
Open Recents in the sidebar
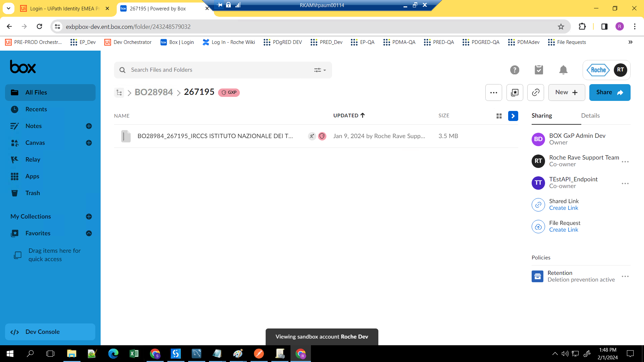pos(36,109)
